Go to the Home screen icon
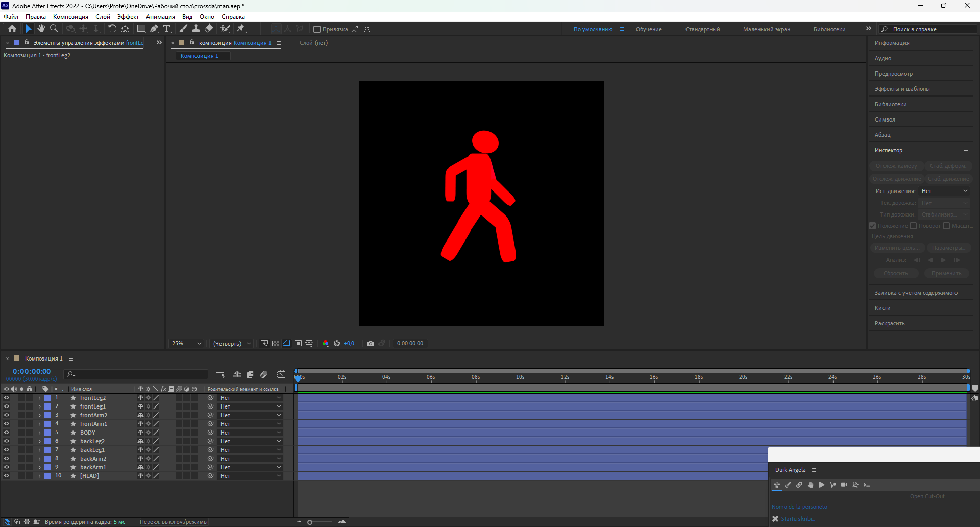The height and width of the screenshot is (527, 980). click(x=12, y=29)
